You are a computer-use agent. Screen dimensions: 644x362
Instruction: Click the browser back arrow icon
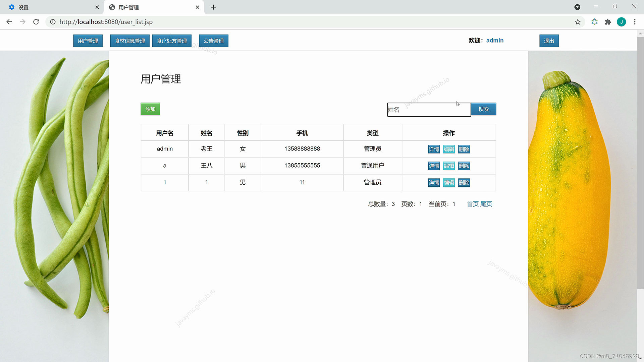point(9,22)
